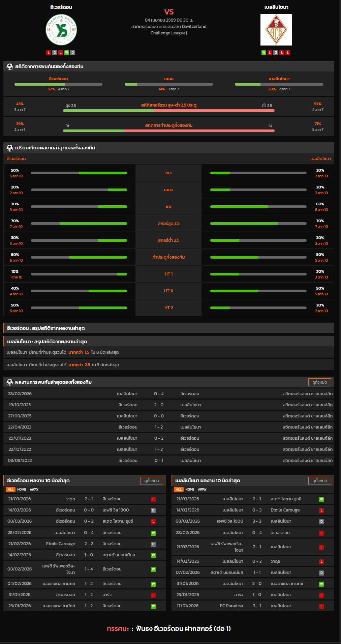Click soccer ball icon beside latest meetings header
The image size is (341, 644).
(10, 382)
